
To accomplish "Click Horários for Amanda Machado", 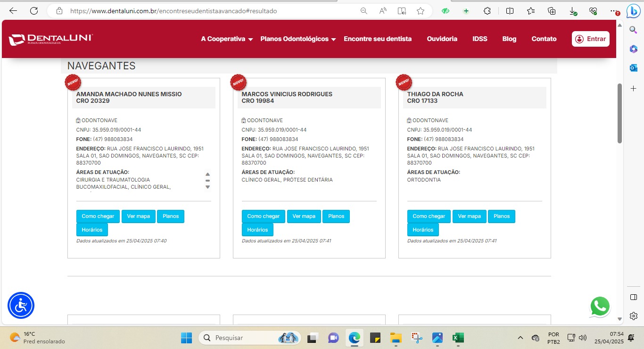I will 92,230.
